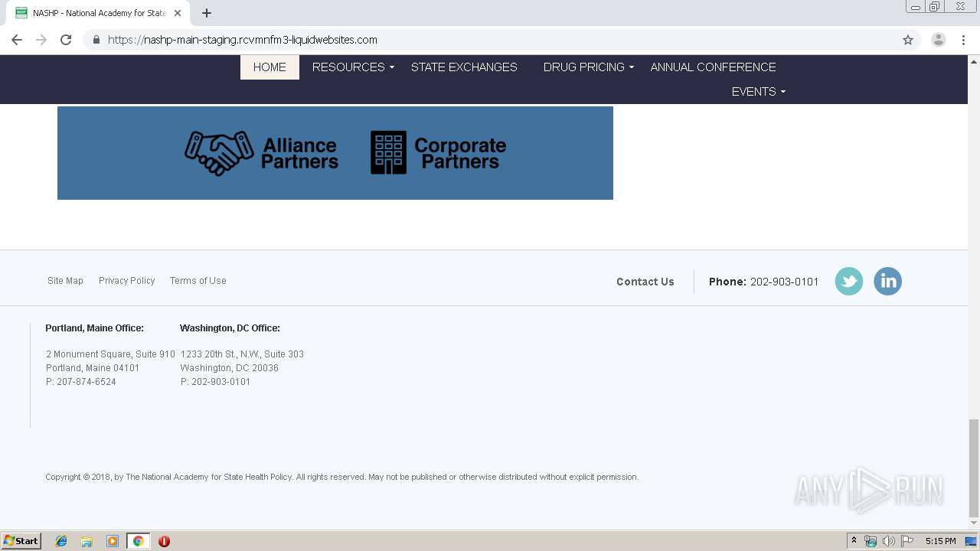The image size is (980, 551).
Task: Expand the EVENTS dropdown menu
Action: [758, 92]
